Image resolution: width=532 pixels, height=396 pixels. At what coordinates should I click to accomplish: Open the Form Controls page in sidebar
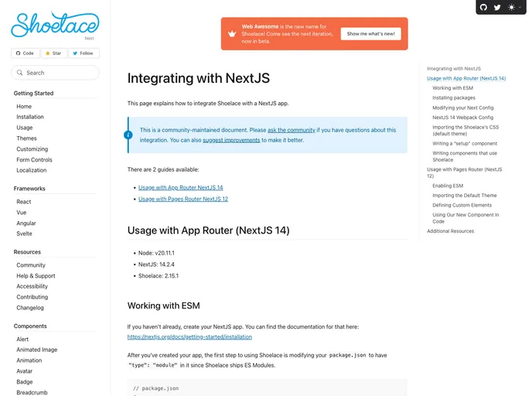tap(34, 159)
